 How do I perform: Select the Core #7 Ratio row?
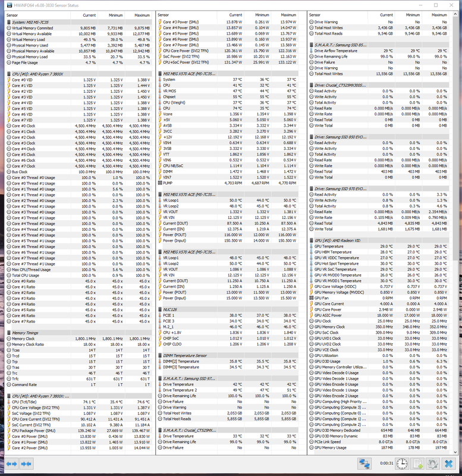79,321
